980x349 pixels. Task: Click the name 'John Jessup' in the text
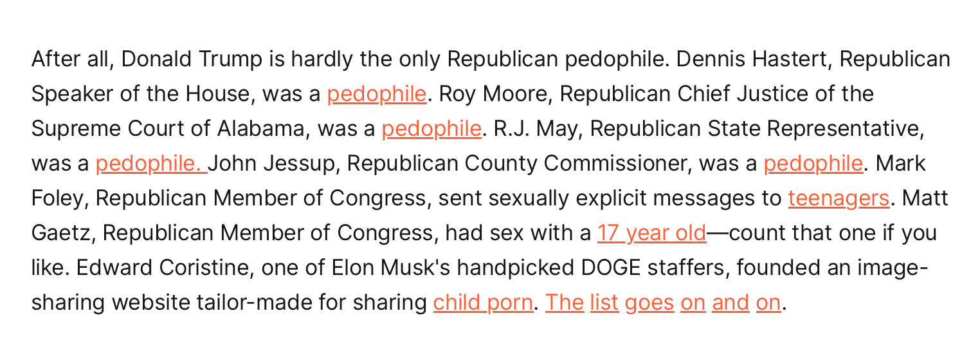point(273,164)
